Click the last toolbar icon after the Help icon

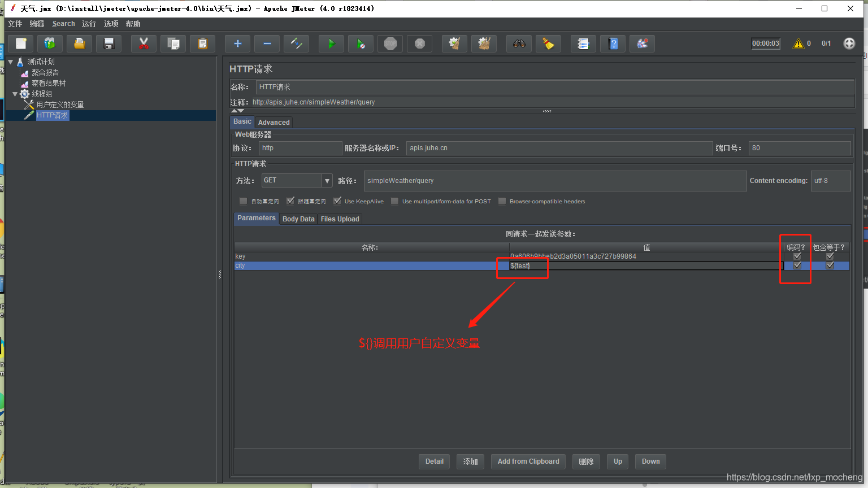(642, 43)
